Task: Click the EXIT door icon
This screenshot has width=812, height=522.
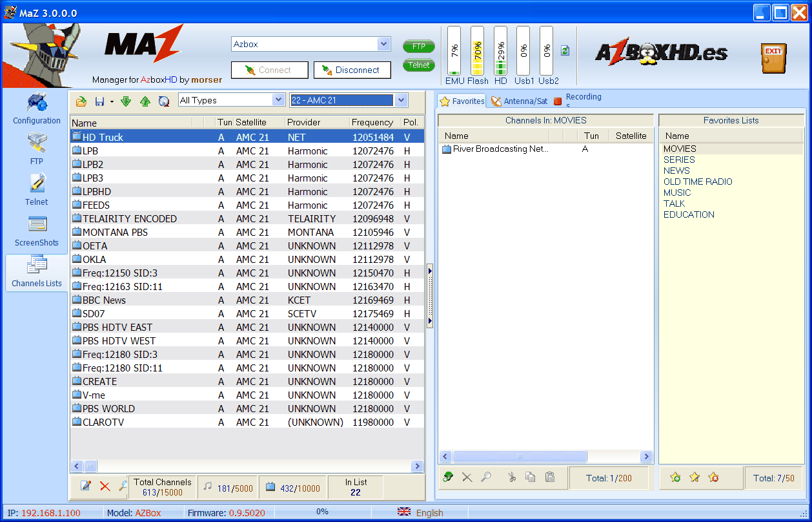Action: 773,58
